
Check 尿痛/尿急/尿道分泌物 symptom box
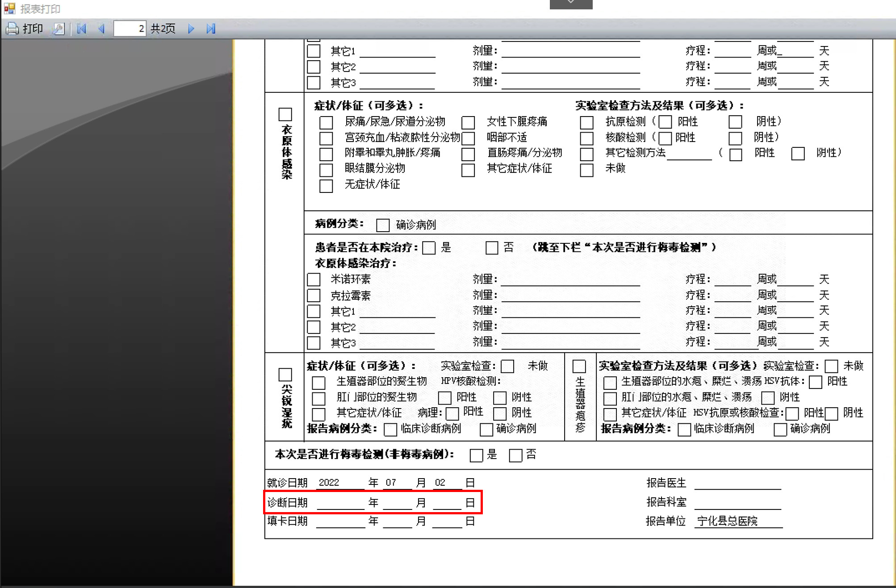pos(326,122)
